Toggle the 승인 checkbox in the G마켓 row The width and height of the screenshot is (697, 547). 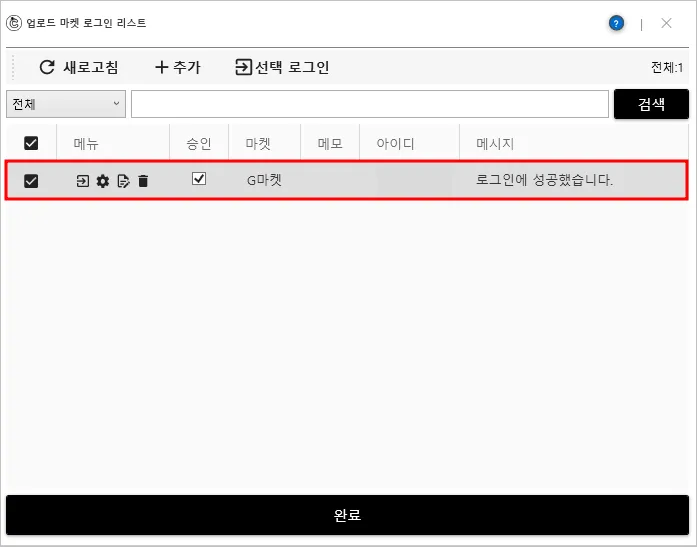(x=199, y=179)
